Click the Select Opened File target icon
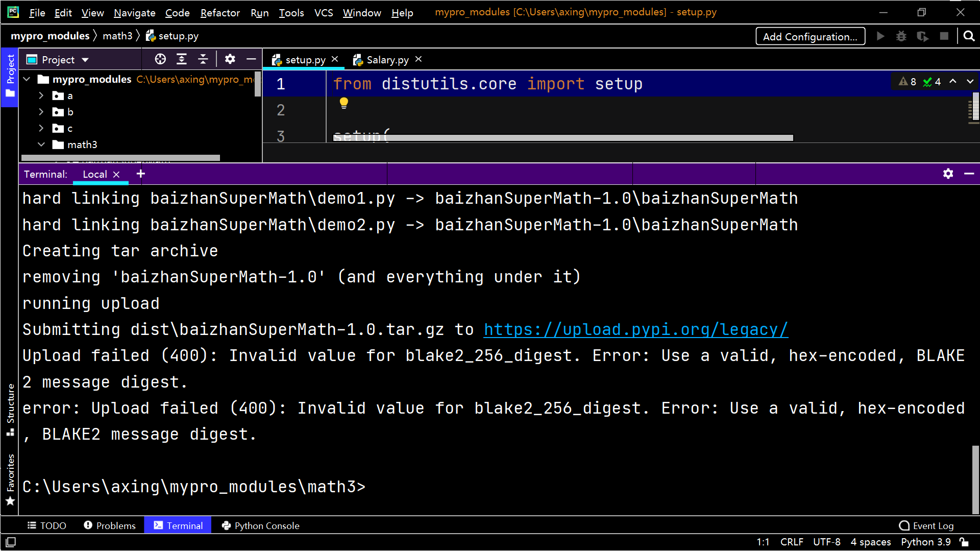The image size is (980, 551). pos(160,59)
